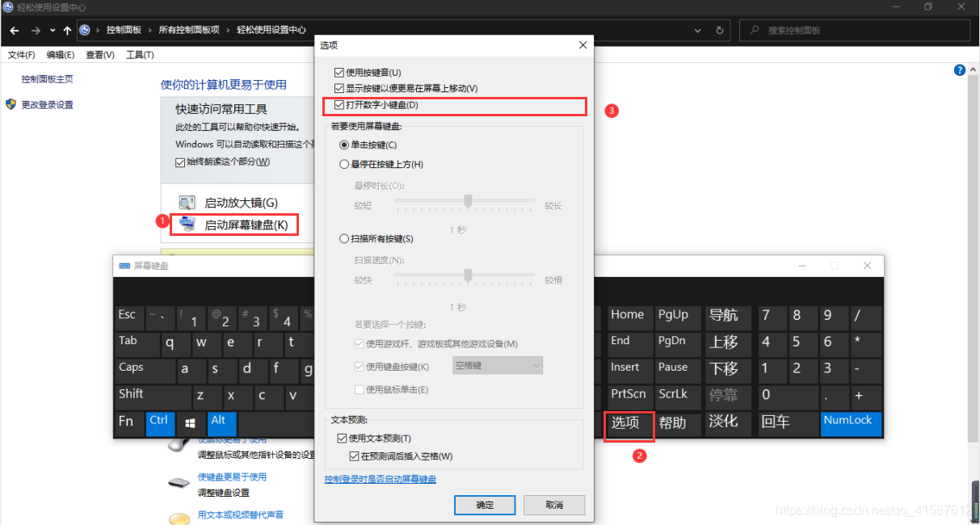
Task: Open the 文件(F) menu
Action: pyautogui.click(x=22, y=55)
